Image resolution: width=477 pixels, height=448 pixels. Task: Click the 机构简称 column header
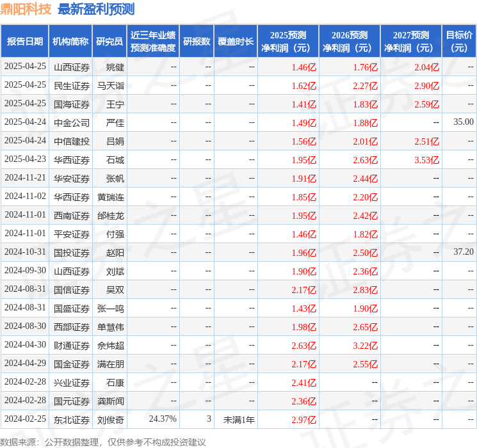click(x=70, y=41)
